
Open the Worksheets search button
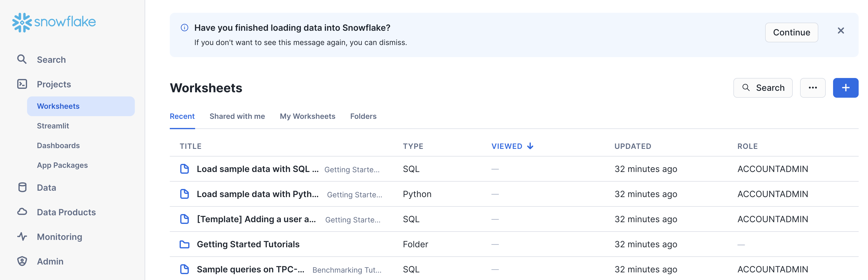point(762,88)
